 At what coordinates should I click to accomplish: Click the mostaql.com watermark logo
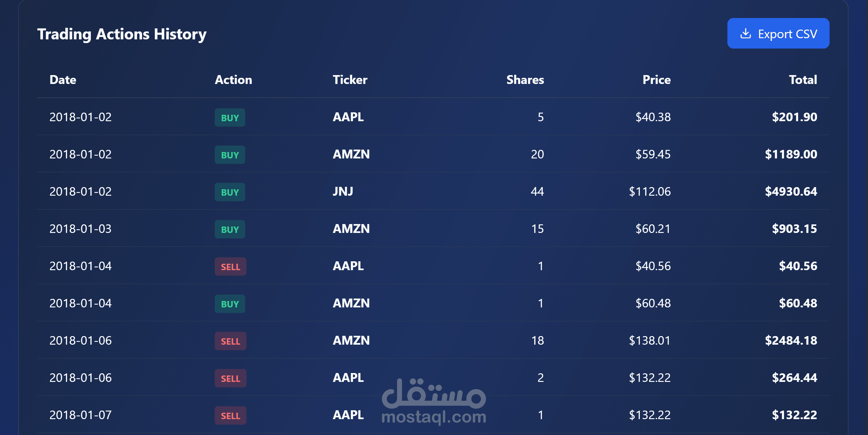click(x=434, y=401)
